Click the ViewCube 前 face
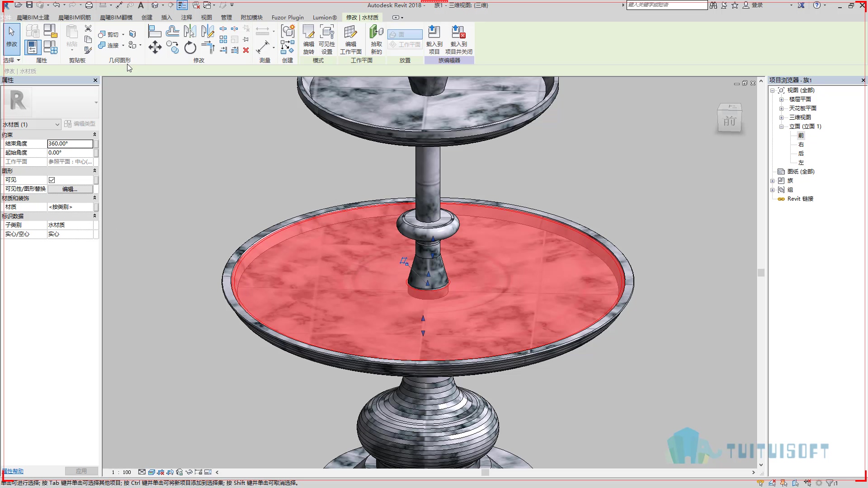The height and width of the screenshot is (488, 868). click(x=730, y=121)
